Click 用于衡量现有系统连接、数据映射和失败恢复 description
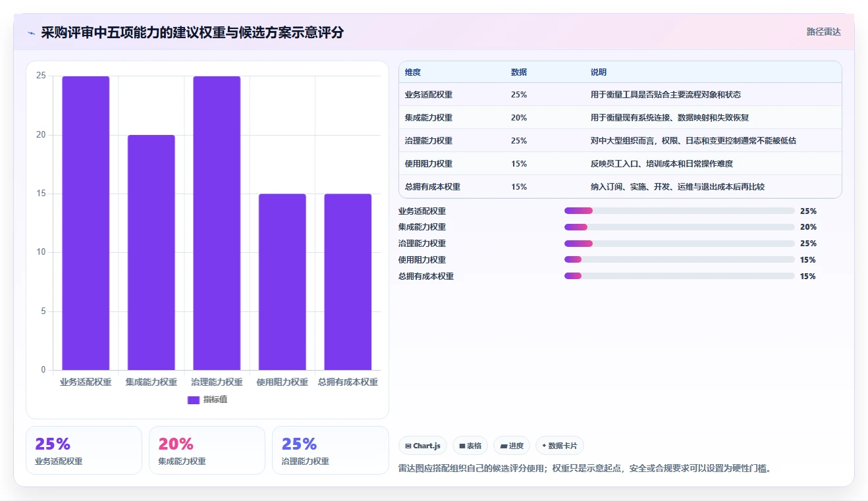Screen dimensions: 868x501 (x=670, y=118)
